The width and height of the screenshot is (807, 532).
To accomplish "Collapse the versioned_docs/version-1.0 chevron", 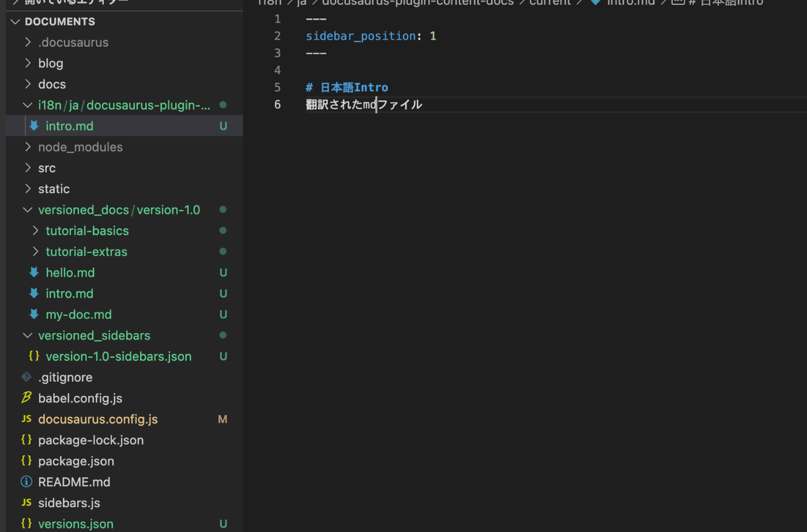I will (28, 210).
